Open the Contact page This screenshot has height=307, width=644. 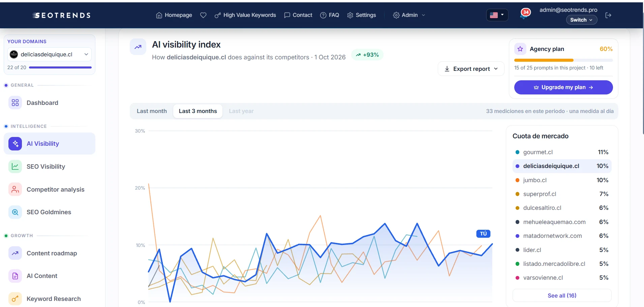(x=298, y=15)
